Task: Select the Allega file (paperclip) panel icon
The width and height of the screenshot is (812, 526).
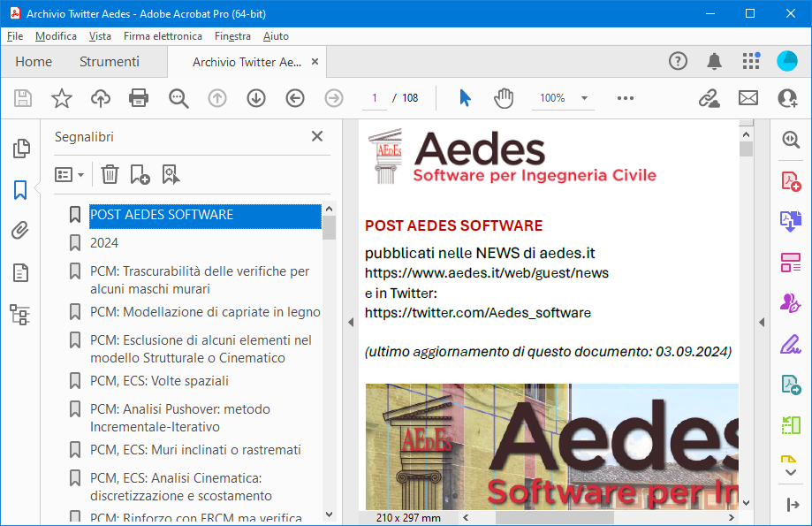Action: 19,230
